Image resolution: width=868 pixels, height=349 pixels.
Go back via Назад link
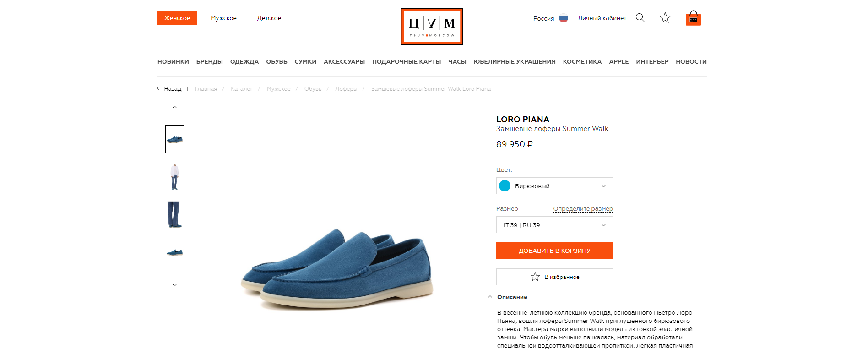[x=169, y=88]
